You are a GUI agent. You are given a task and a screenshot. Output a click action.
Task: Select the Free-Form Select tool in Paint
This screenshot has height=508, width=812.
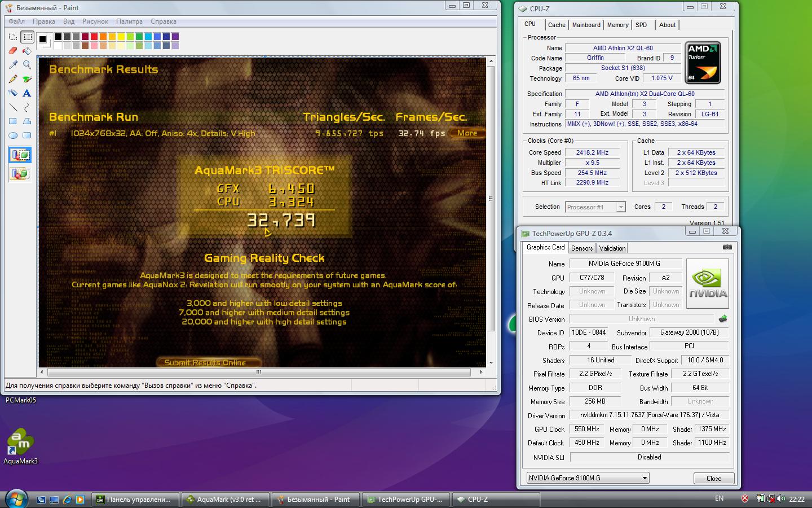click(13, 37)
